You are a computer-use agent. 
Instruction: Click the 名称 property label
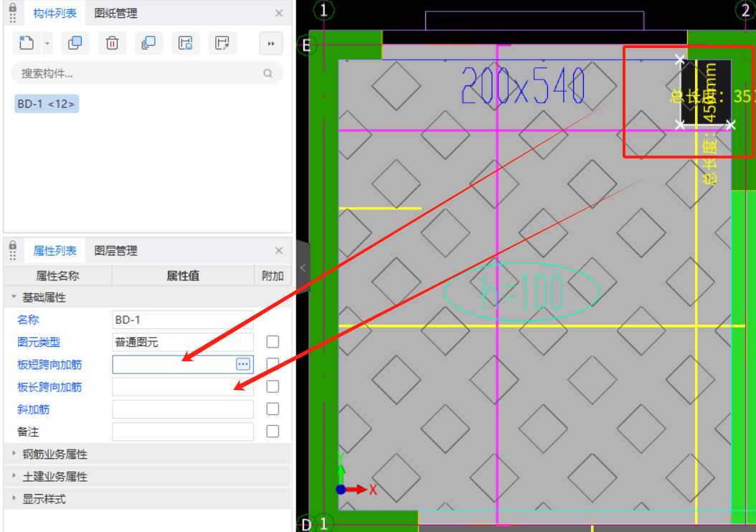(28, 320)
